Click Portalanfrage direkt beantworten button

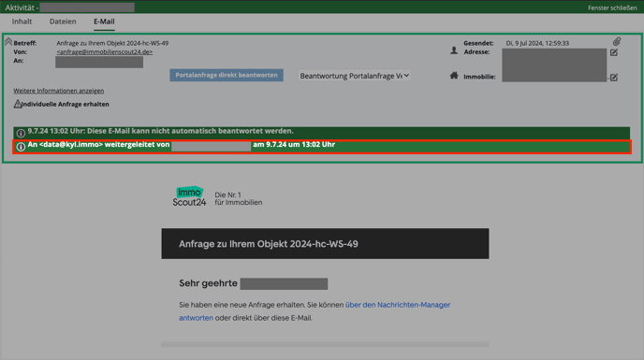(227, 75)
